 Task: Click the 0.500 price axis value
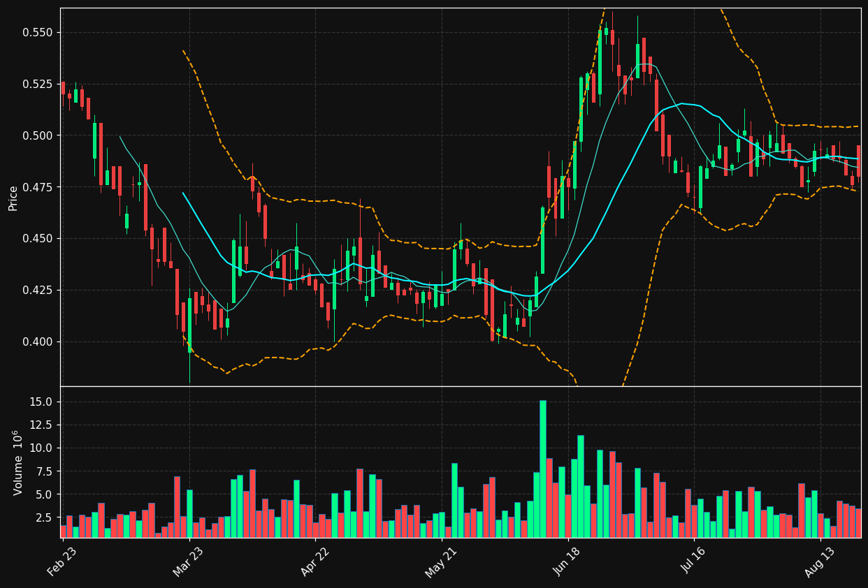click(x=38, y=135)
